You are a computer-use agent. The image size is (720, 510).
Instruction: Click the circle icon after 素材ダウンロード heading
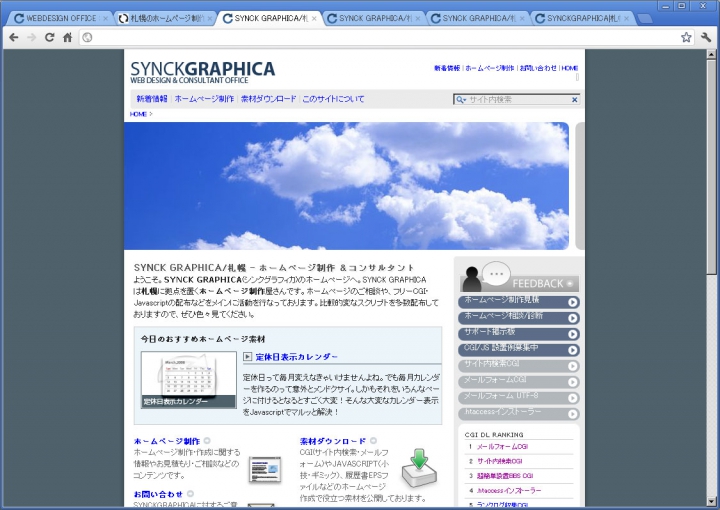pos(373,441)
